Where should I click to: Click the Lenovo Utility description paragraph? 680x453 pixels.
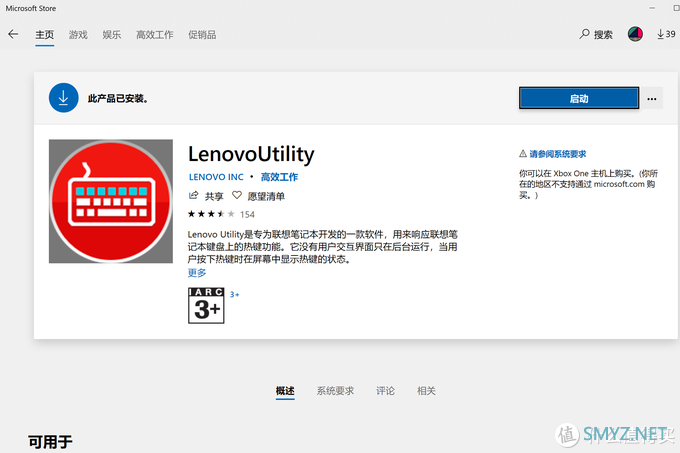tap(323, 247)
